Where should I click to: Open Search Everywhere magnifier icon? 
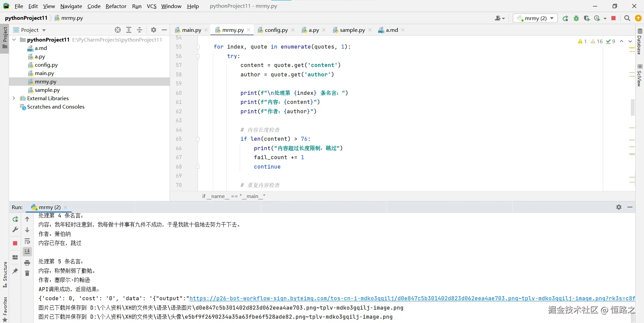point(627,18)
